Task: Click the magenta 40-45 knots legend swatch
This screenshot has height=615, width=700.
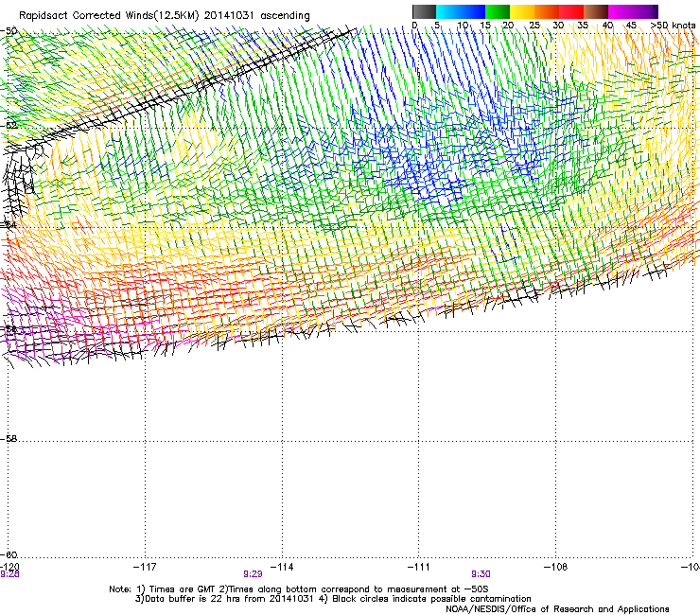Action: (621, 11)
